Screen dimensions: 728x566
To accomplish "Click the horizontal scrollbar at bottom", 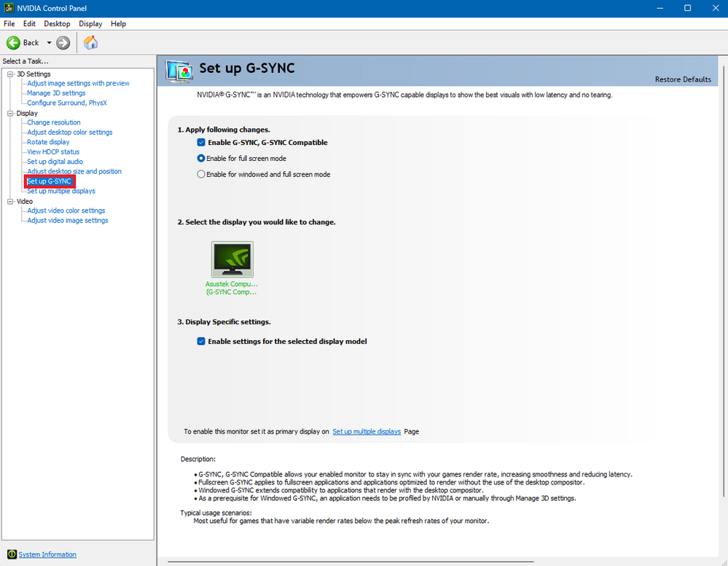I will coord(351,562).
